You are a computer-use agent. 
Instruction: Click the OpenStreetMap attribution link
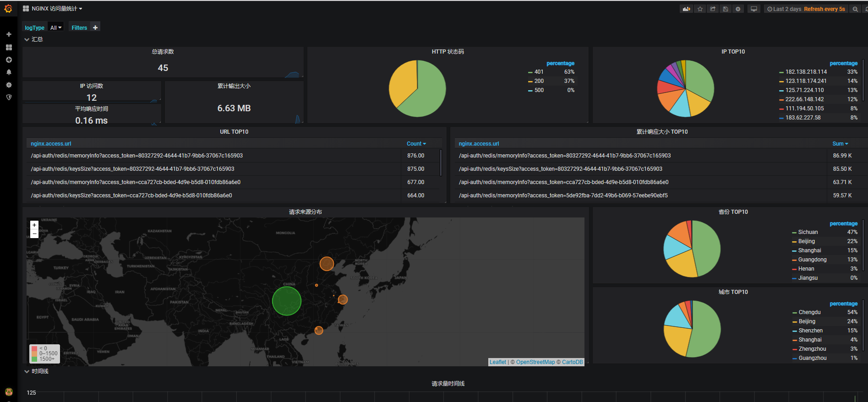coord(535,362)
